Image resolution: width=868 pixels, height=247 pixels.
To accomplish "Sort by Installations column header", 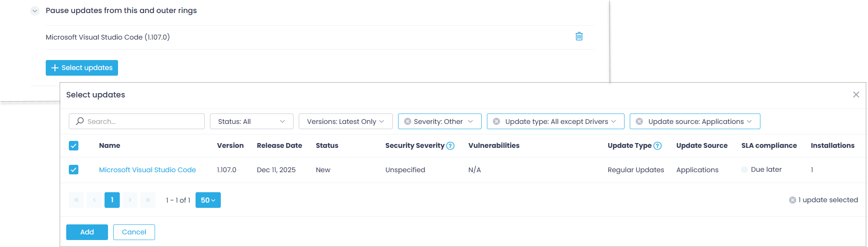I will click(x=832, y=146).
